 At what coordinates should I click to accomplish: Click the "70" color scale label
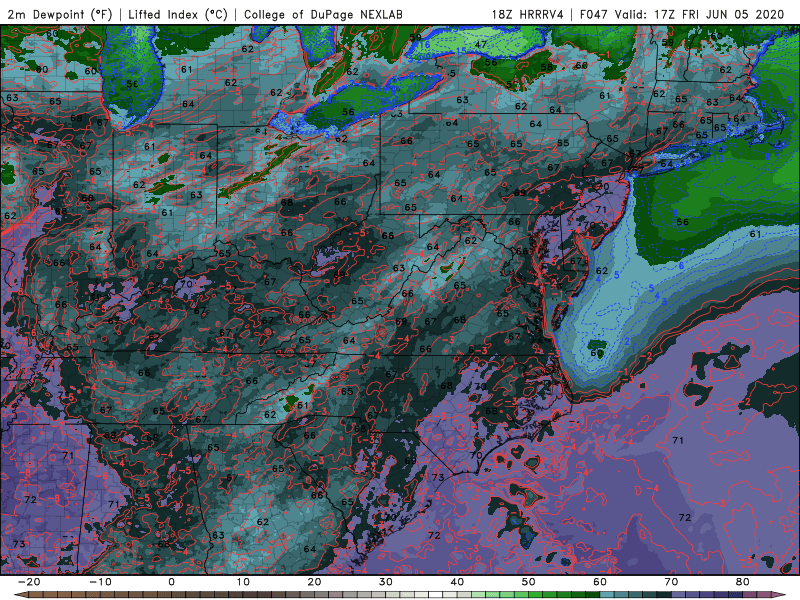[x=671, y=582]
